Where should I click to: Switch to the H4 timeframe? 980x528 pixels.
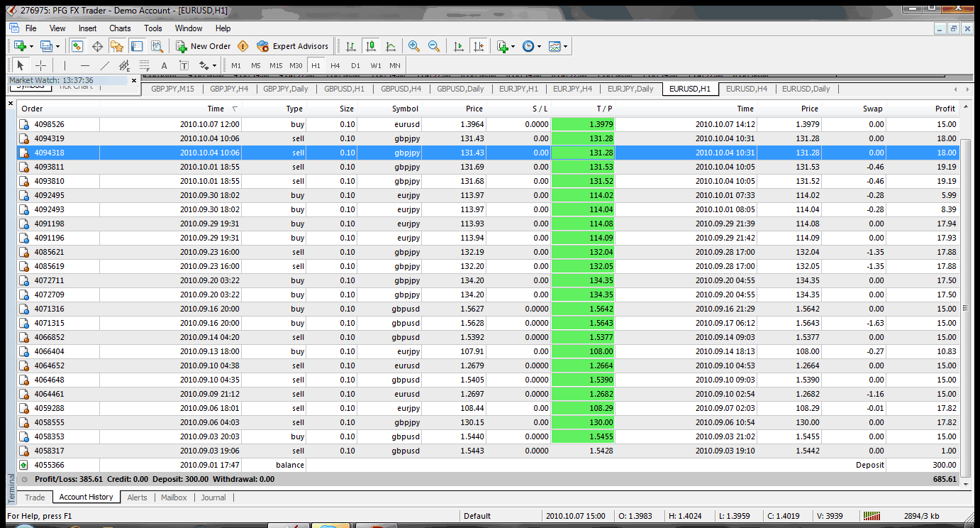(x=335, y=65)
